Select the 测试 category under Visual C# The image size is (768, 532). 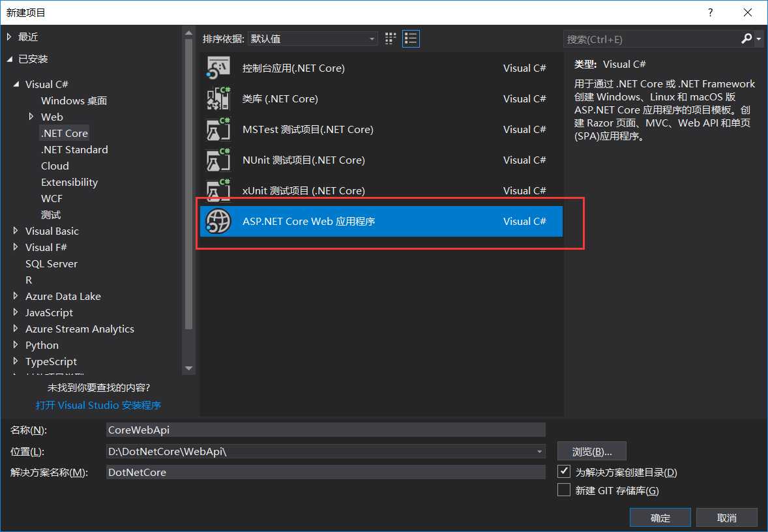point(51,214)
